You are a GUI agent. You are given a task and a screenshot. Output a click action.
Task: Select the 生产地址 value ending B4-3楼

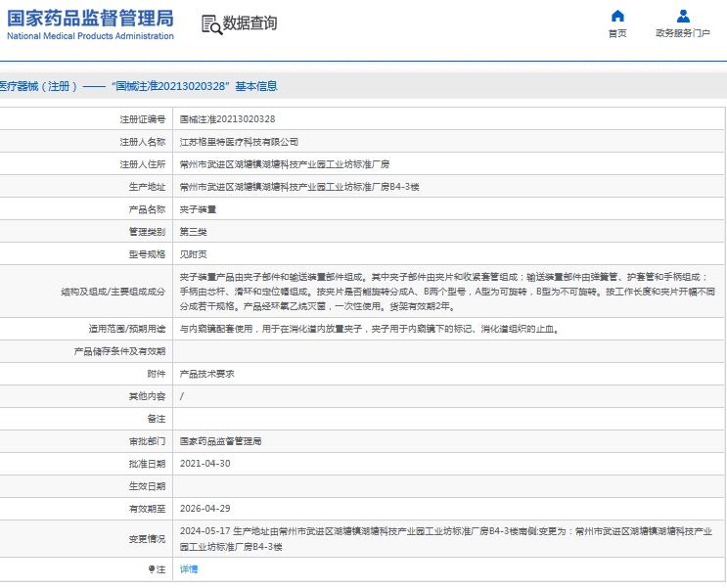point(299,187)
